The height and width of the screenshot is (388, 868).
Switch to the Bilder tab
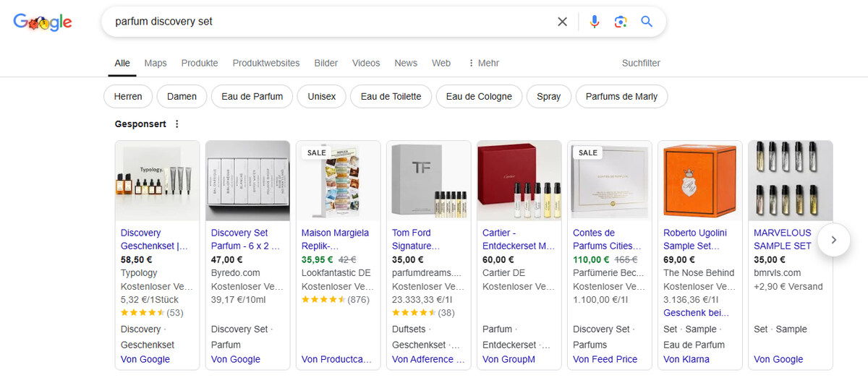[326, 63]
